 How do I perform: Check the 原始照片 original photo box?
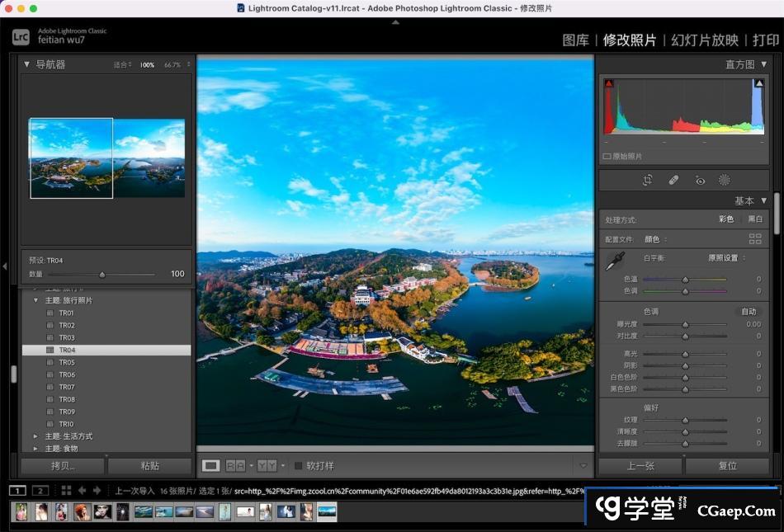pos(607,156)
